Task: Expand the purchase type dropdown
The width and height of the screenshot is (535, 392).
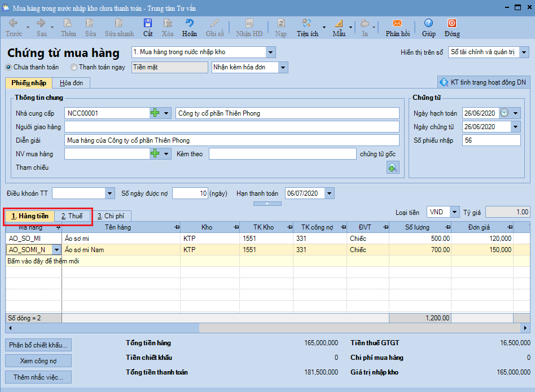Action: pyautogui.click(x=270, y=52)
